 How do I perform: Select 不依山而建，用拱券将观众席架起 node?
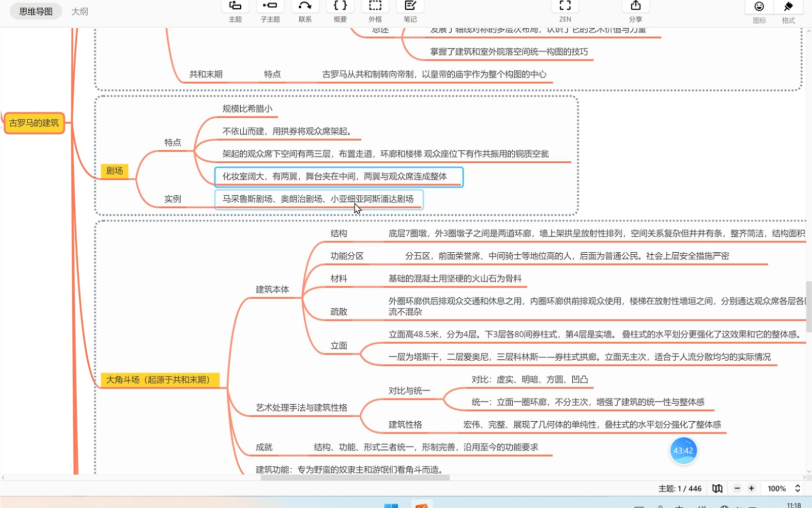[287, 131]
